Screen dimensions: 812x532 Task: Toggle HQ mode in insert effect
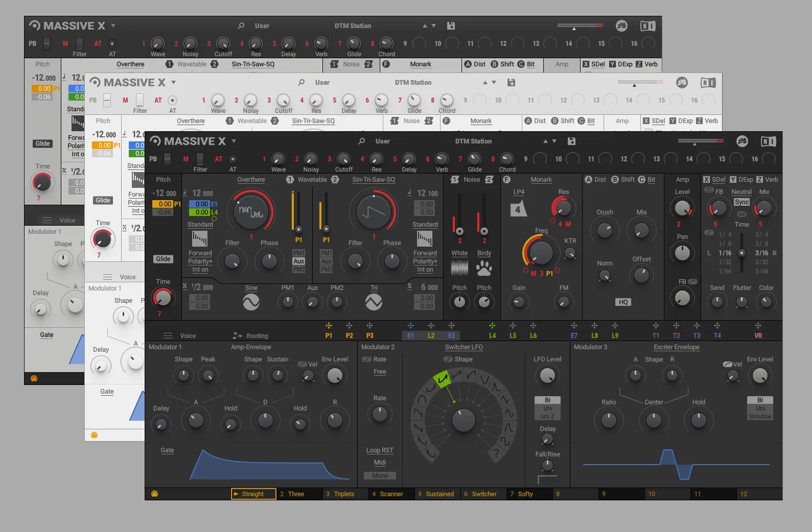click(623, 302)
